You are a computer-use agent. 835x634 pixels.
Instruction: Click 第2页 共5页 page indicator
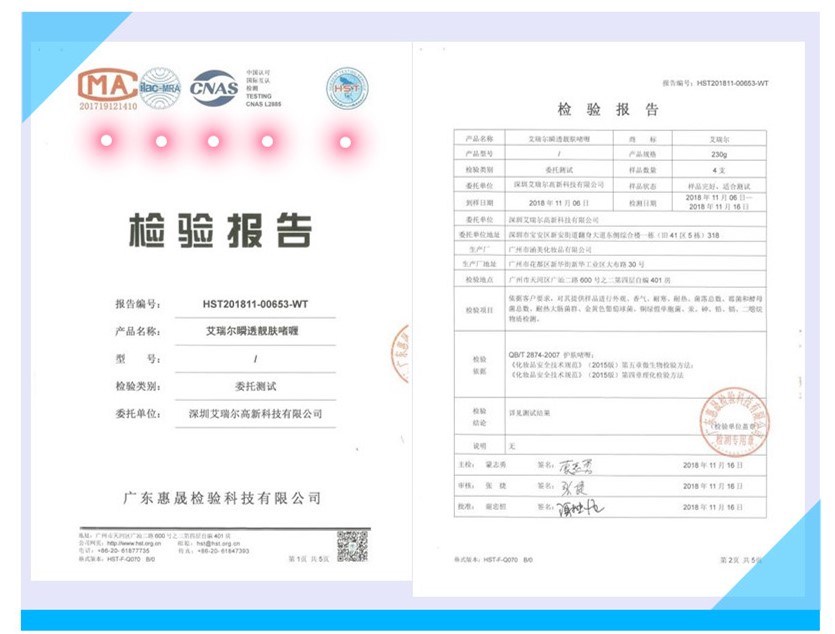coord(741,560)
